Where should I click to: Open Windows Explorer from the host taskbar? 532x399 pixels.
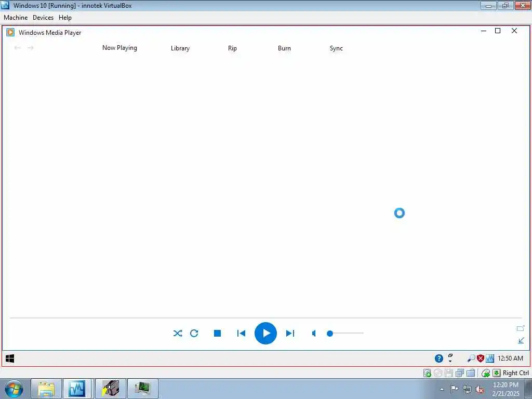[46, 389]
